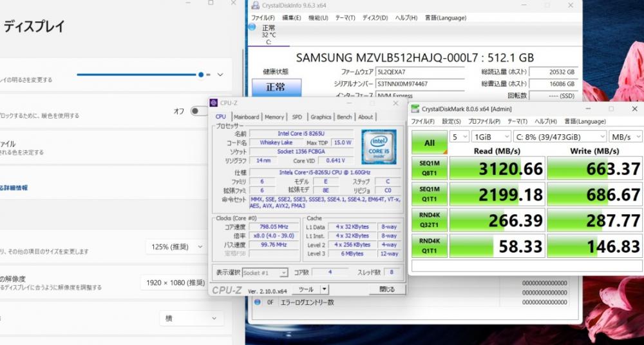Open 機能(U) menu in CrystalDiskInfo
This screenshot has height=345, width=644.
(x=318, y=18)
